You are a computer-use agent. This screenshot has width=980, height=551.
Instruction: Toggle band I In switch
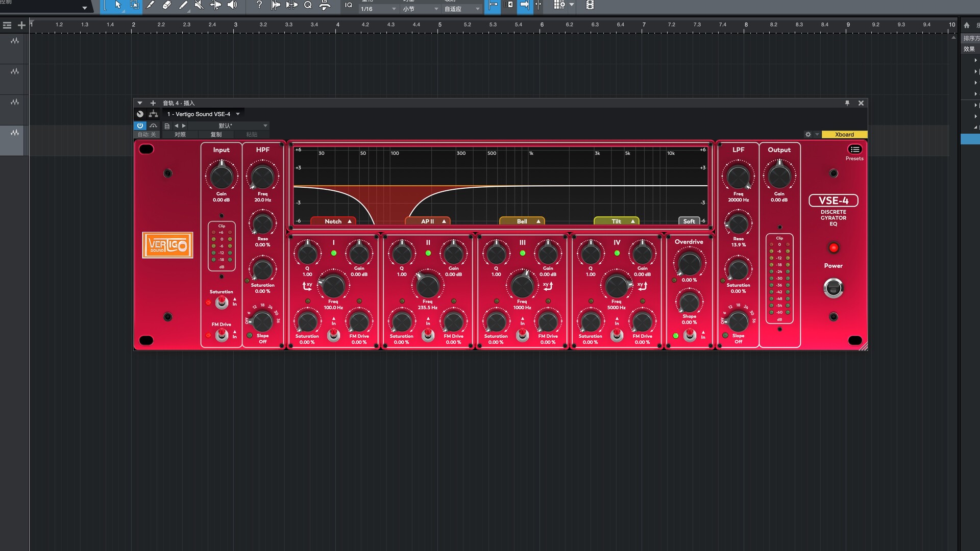[x=333, y=335]
